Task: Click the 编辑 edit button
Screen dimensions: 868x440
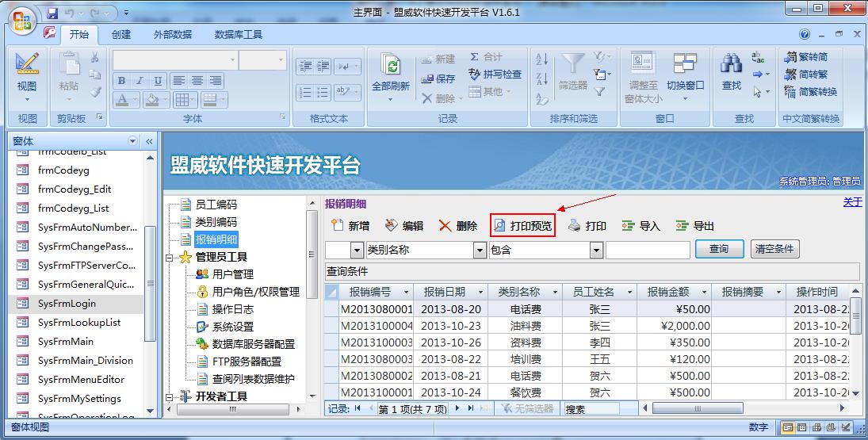Action: (x=404, y=226)
